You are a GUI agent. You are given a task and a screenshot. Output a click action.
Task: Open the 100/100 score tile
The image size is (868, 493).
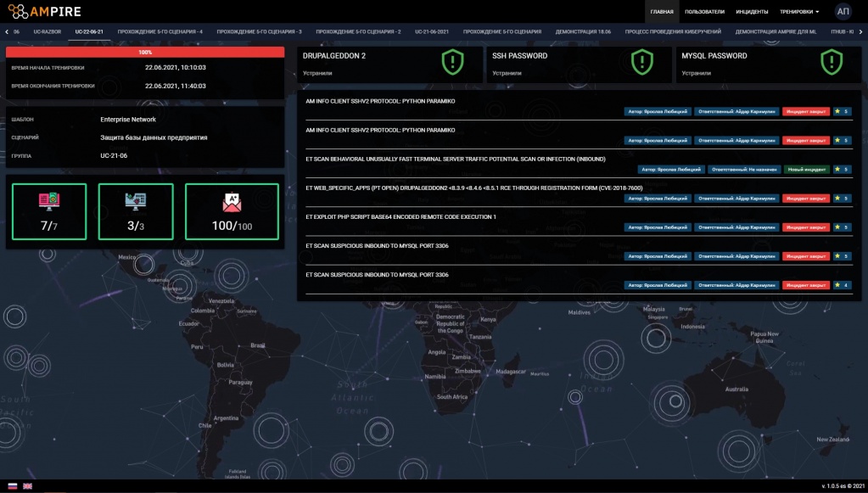pyautogui.click(x=232, y=211)
